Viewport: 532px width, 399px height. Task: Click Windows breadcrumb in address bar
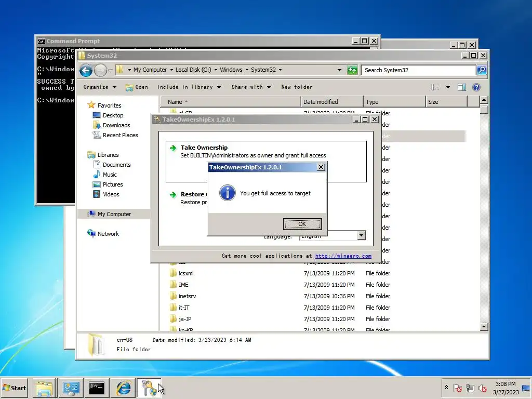[231, 70]
